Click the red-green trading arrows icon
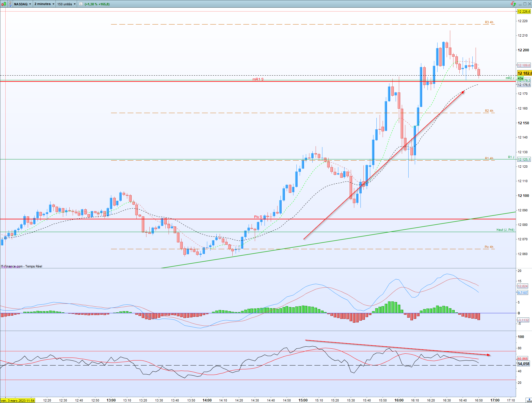Viewport: 532px width, 403px height. [513, 4]
